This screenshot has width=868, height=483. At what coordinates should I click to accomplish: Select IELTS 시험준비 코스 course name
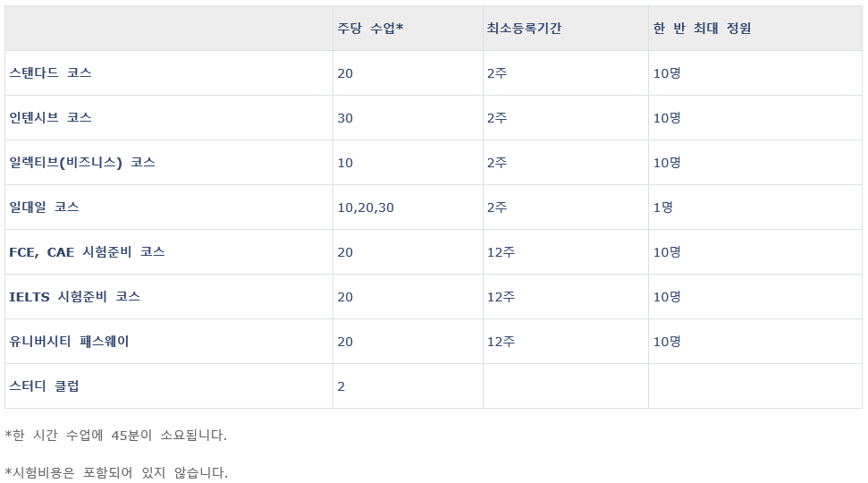[74, 297]
